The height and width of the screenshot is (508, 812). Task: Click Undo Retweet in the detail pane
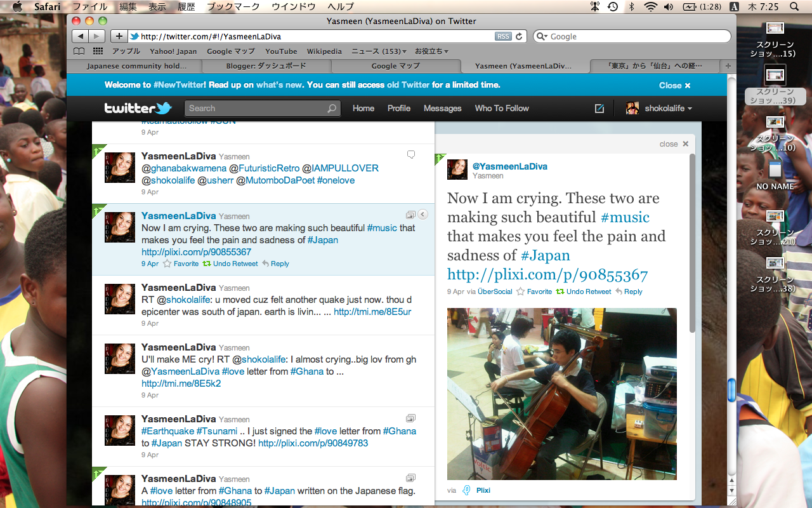[584, 291]
